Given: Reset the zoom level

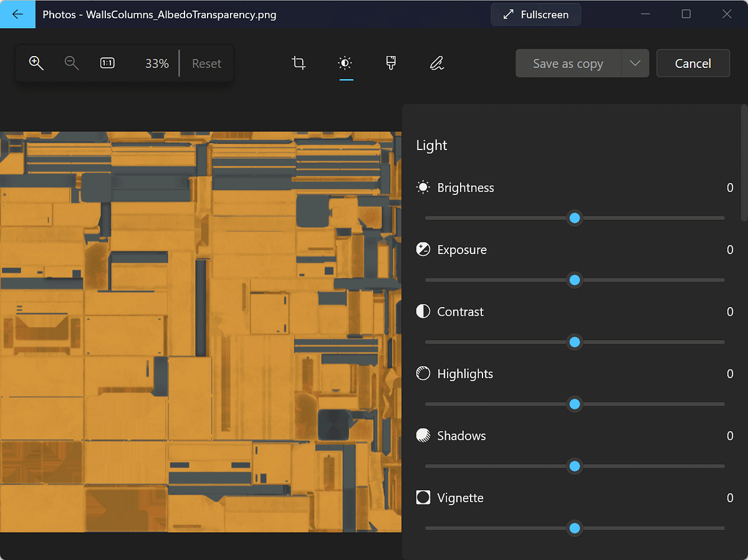Looking at the screenshot, I should click(206, 63).
